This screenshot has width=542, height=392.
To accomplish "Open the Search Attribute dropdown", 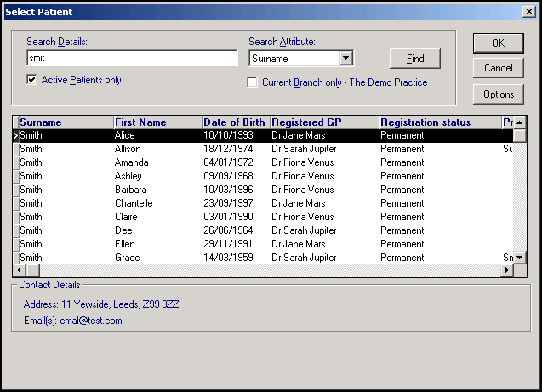I will pyautogui.click(x=345, y=59).
